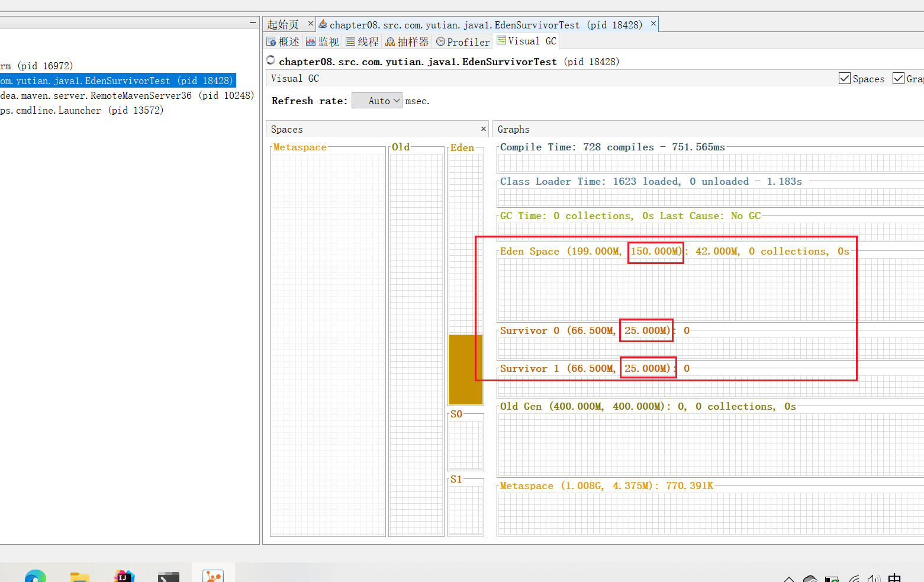Toggle the Spaces checkbox
The height and width of the screenshot is (582, 924).
[845, 79]
